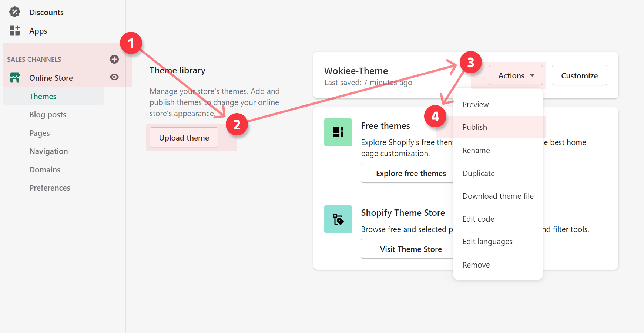Select the Online Store storefront icon
644x333 pixels.
point(15,78)
